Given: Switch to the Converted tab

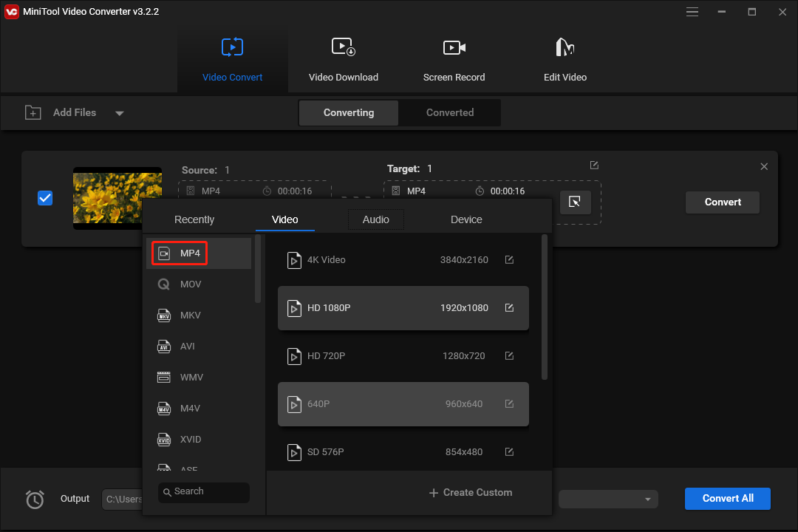Looking at the screenshot, I should [x=450, y=112].
